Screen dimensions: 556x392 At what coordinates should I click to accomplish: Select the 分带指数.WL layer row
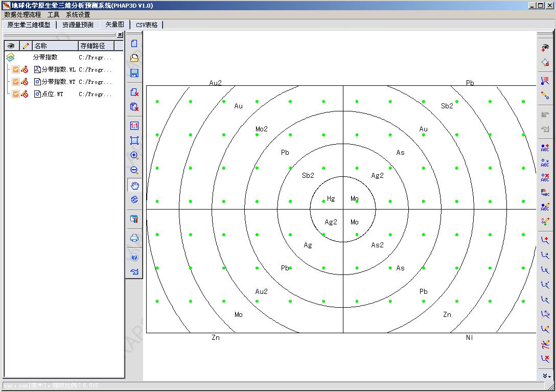64,70
